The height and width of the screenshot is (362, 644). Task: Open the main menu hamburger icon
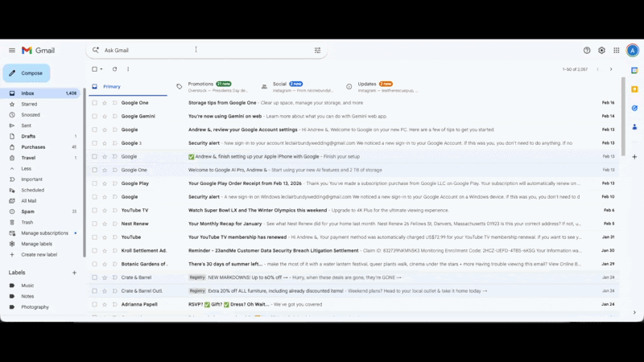[x=12, y=51]
